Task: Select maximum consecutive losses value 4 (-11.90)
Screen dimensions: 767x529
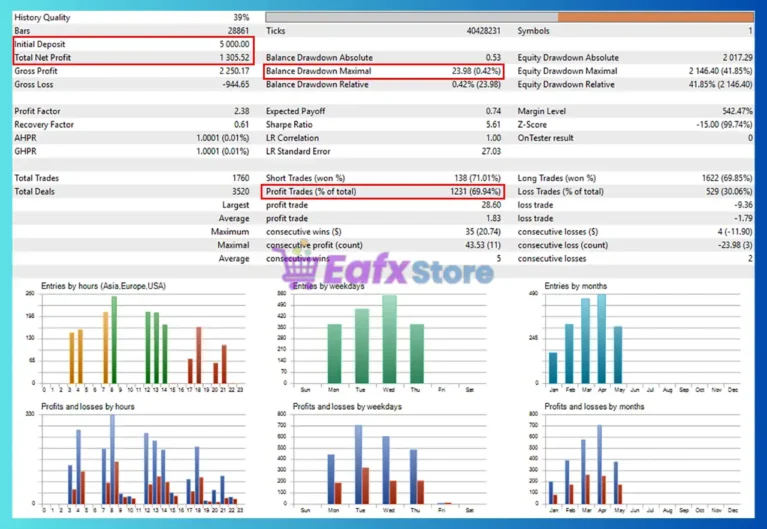Action: 735,232
